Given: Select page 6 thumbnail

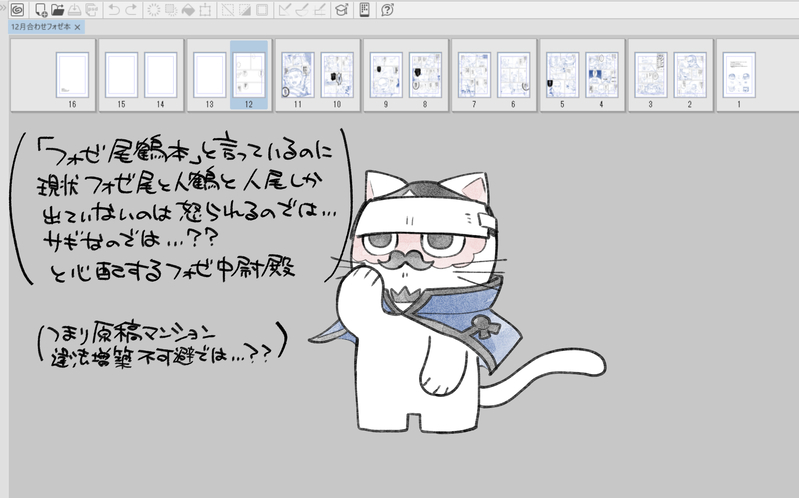Looking at the screenshot, I should [x=513, y=75].
